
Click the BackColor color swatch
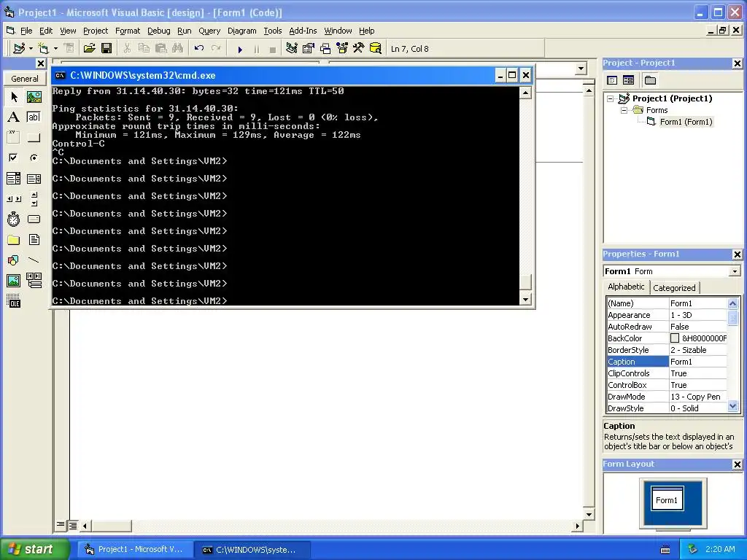coord(675,338)
